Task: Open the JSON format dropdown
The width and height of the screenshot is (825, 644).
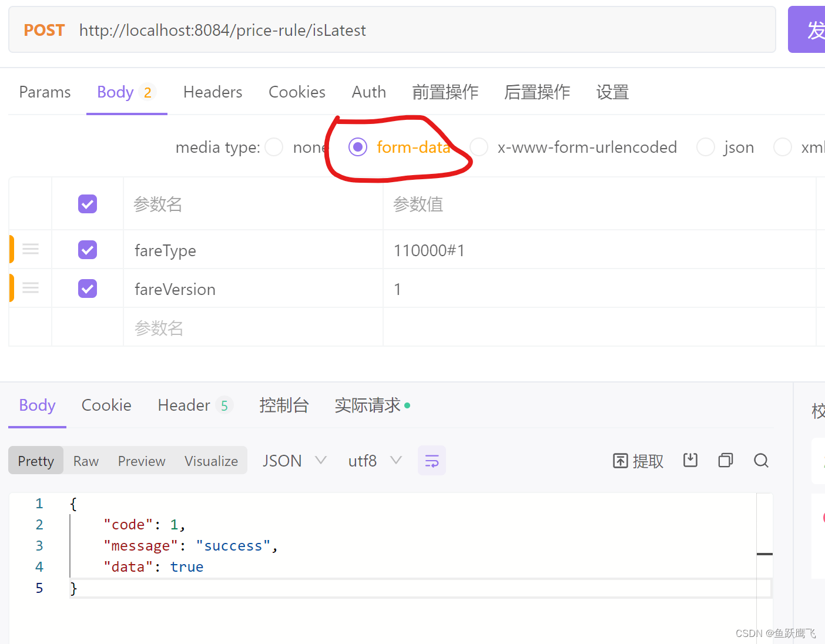Action: coord(294,460)
